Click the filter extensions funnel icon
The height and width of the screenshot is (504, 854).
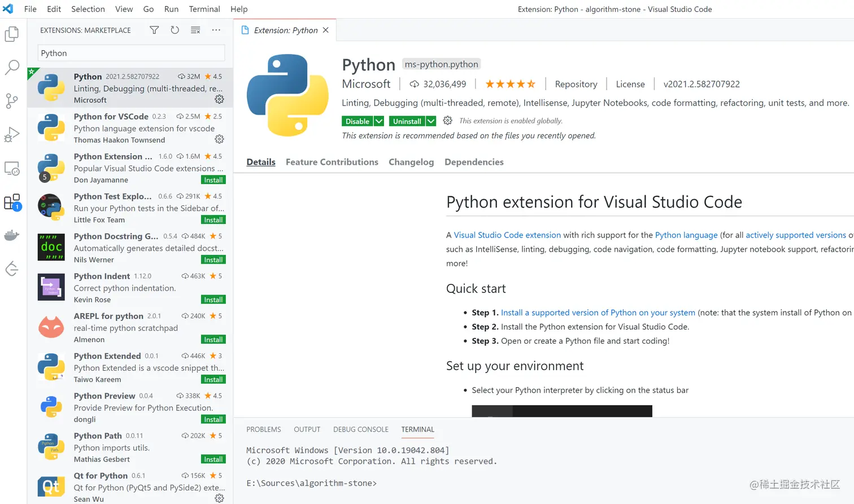(x=154, y=30)
